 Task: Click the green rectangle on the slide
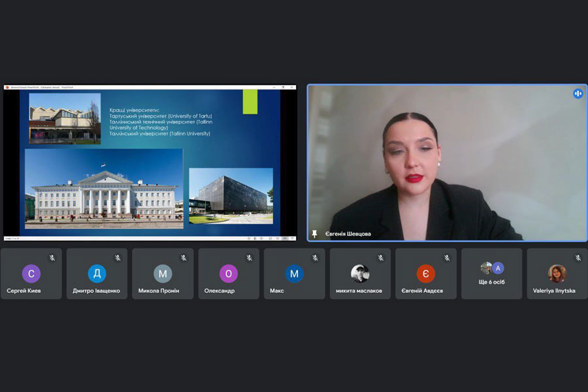pyautogui.click(x=250, y=102)
